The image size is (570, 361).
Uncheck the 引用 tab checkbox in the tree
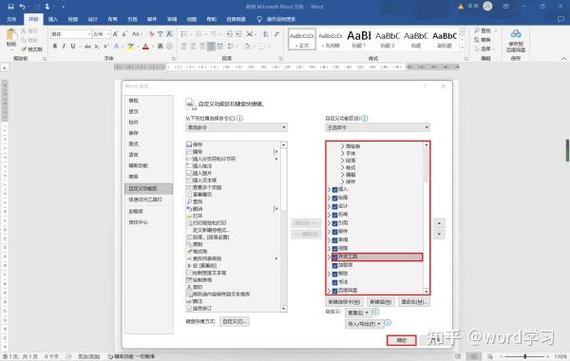(335, 223)
